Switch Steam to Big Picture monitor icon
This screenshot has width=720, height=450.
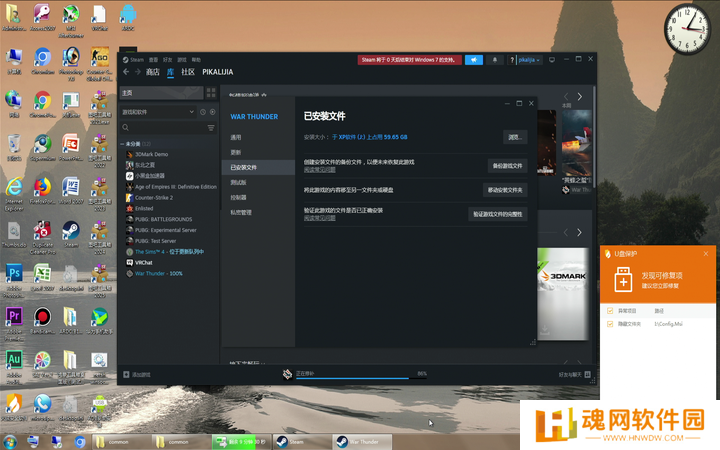click(x=552, y=60)
